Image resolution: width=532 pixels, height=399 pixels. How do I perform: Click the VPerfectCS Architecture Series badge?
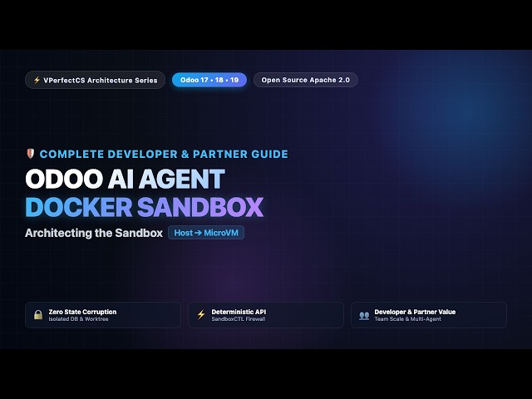[x=95, y=80]
